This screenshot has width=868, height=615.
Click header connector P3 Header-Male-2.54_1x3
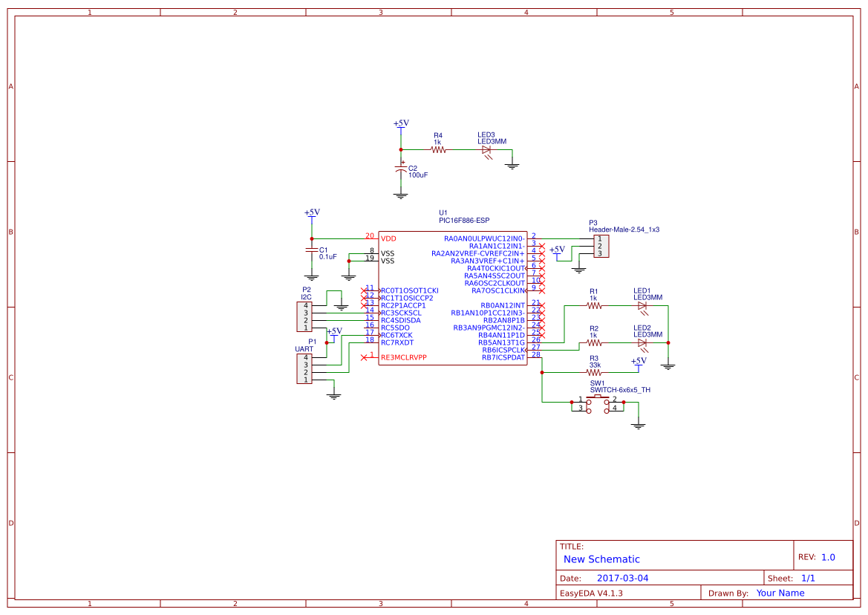[x=603, y=246]
